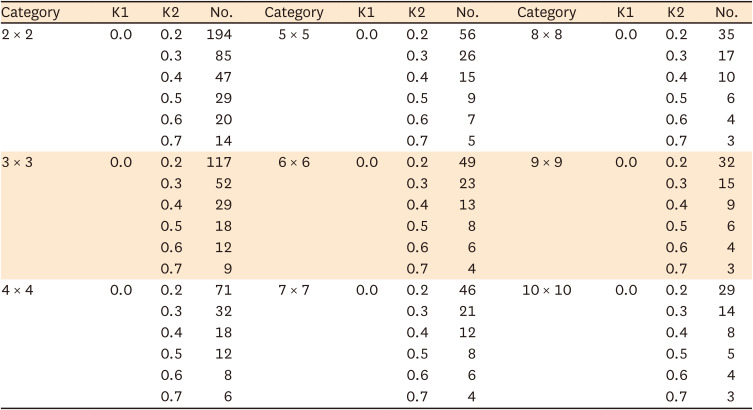Select the cell showing 35
Screen dimensions: 753x410
[727, 35]
